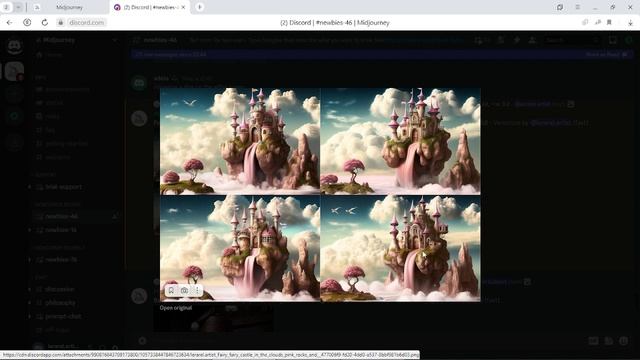
Task: Click the Open original link
Action: coord(176,308)
